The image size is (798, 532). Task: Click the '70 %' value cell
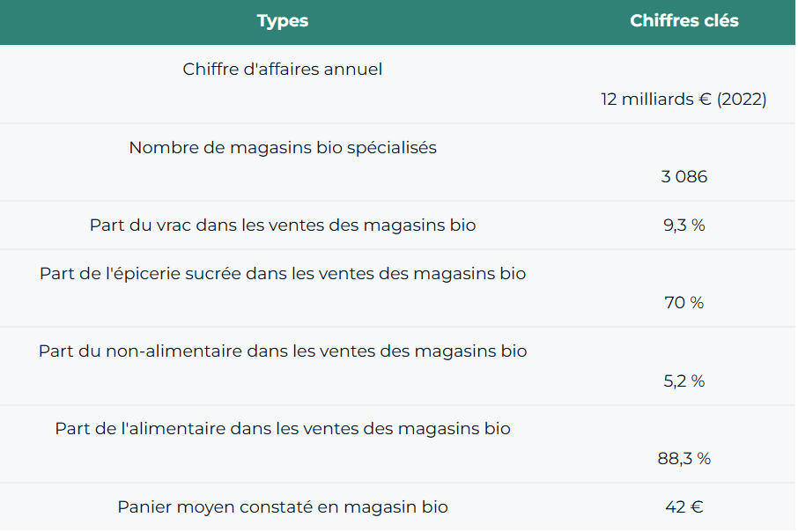(x=683, y=303)
